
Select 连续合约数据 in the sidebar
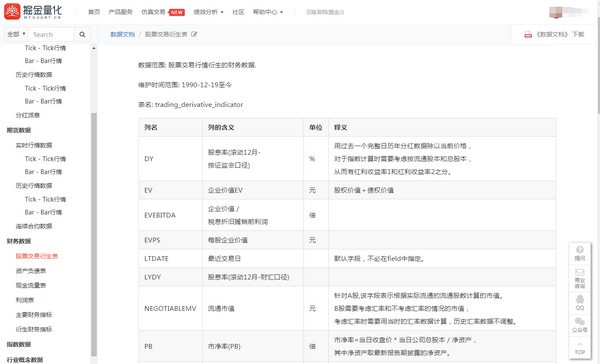34,226
